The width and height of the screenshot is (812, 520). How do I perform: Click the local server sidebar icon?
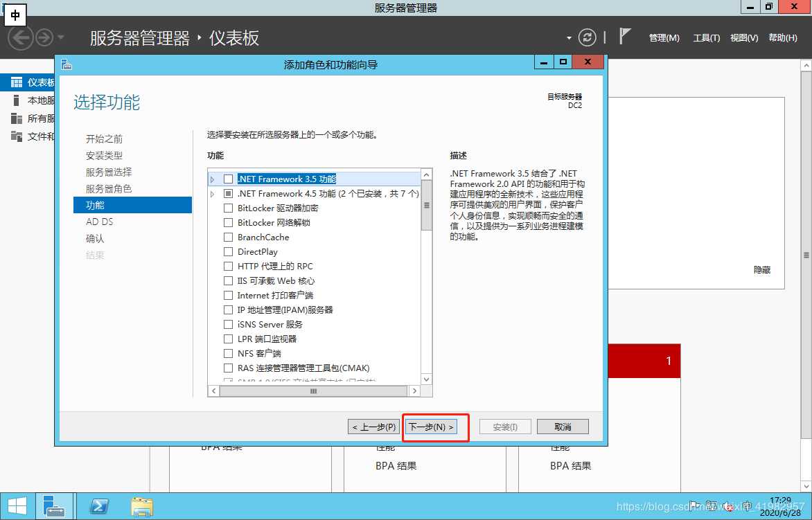coord(17,100)
